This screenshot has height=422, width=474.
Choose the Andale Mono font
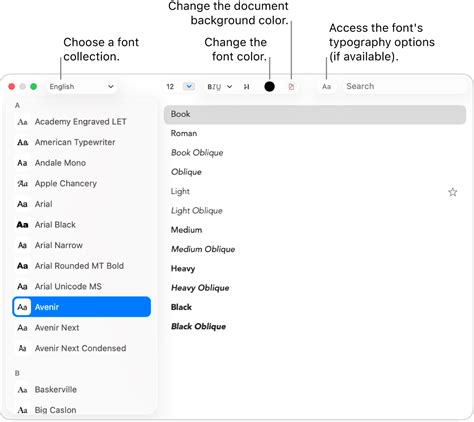[x=82, y=163]
